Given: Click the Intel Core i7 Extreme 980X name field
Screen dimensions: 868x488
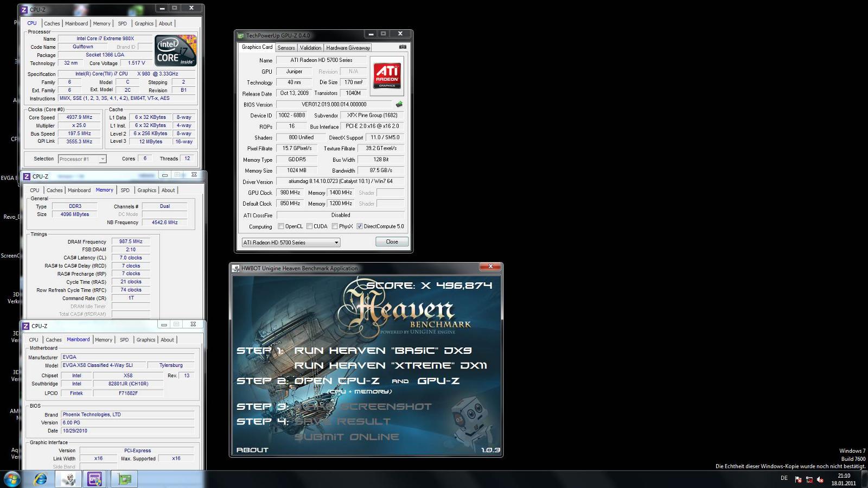Looking at the screenshot, I should (105, 39).
